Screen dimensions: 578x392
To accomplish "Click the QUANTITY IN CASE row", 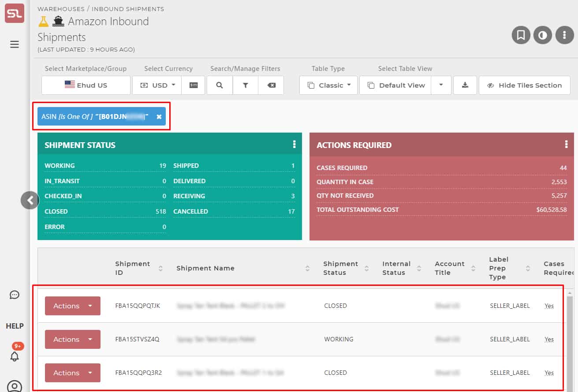I will [442, 182].
